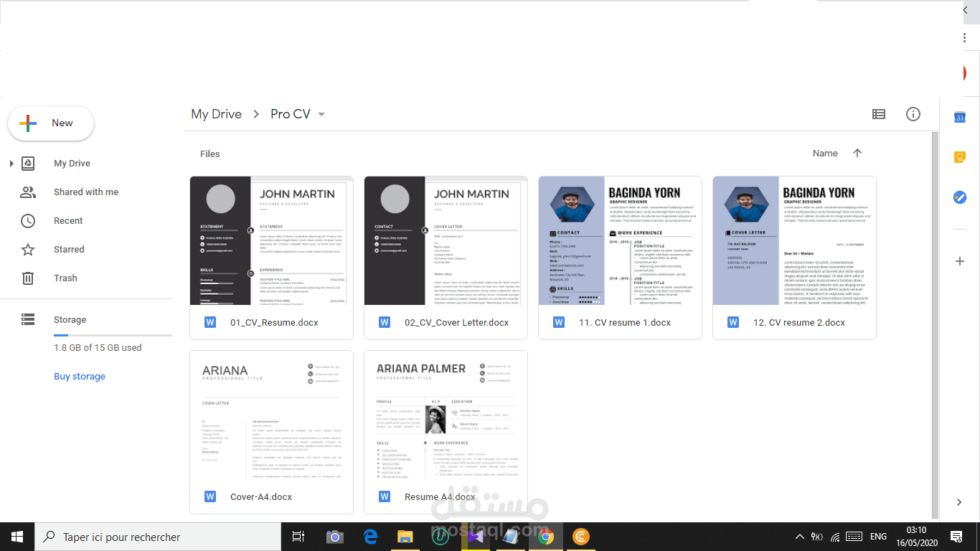Open the taskbar clock showing 03:10
Viewport: 980px width, 551px height.
point(916,537)
